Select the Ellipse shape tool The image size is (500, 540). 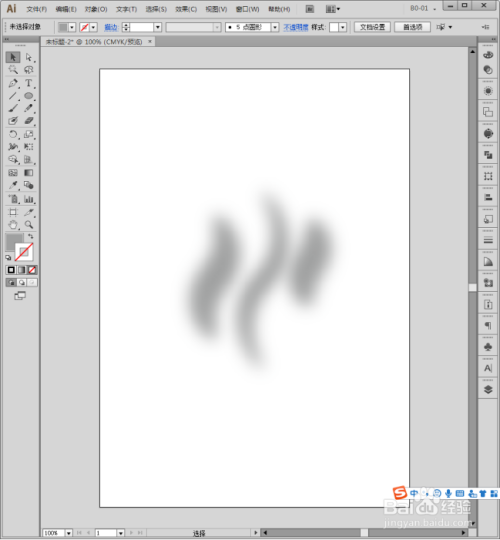click(x=29, y=96)
